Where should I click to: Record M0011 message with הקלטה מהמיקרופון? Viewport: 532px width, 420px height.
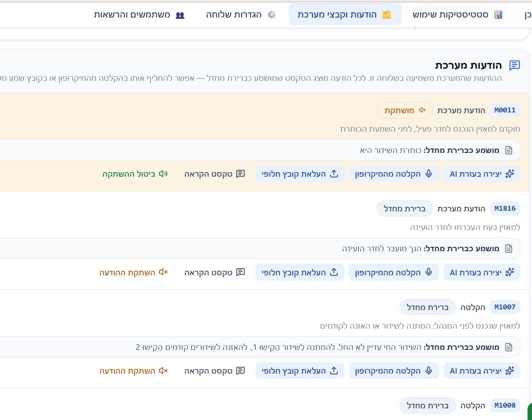click(394, 174)
